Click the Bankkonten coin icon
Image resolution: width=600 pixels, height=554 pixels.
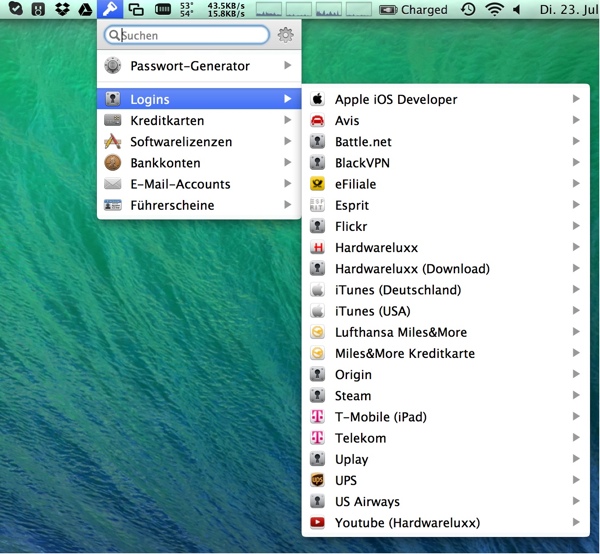(112, 163)
